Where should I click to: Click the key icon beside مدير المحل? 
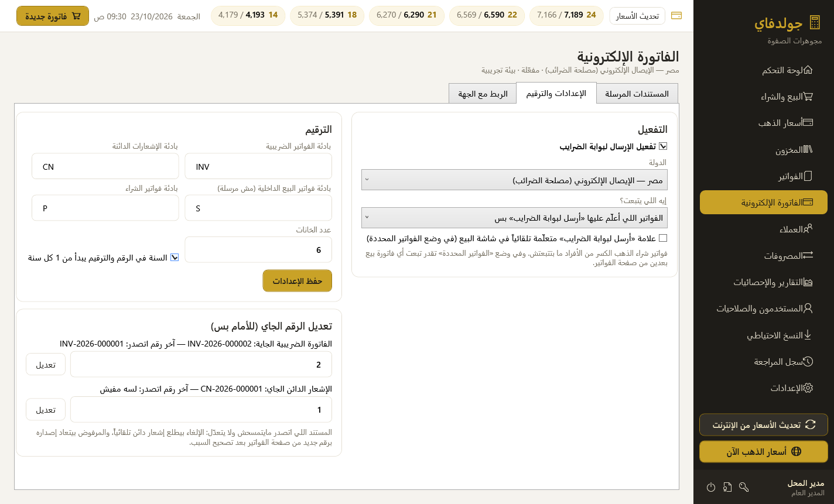pyautogui.click(x=744, y=487)
